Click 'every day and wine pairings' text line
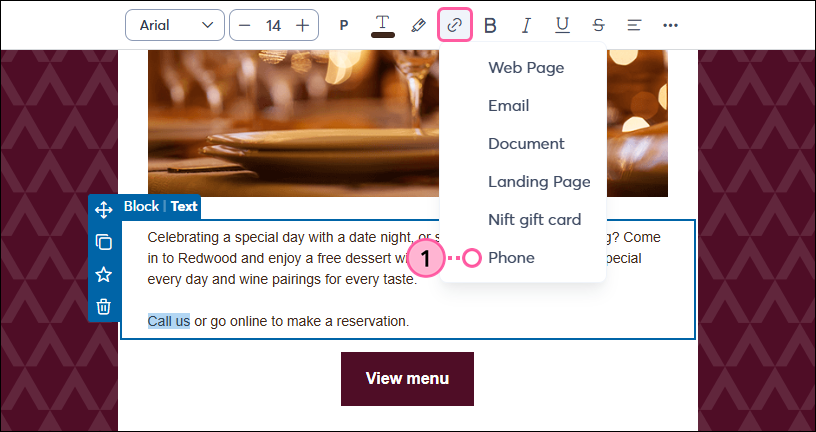The image size is (816, 432). (282, 279)
